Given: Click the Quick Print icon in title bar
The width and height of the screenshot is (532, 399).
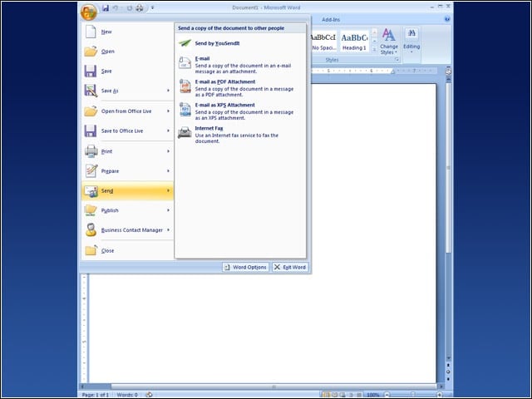Looking at the screenshot, I should 140,7.
